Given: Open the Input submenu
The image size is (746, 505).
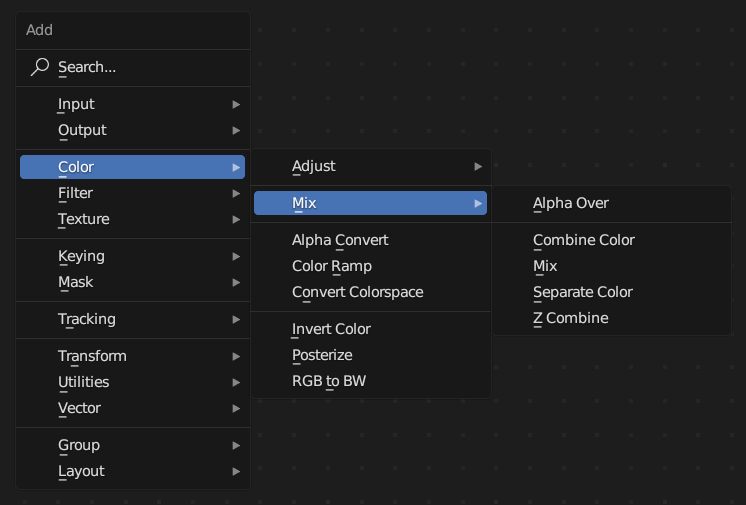Looking at the screenshot, I should 76,104.
